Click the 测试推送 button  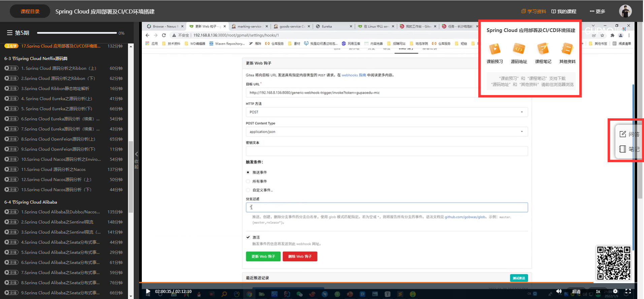pos(519,278)
